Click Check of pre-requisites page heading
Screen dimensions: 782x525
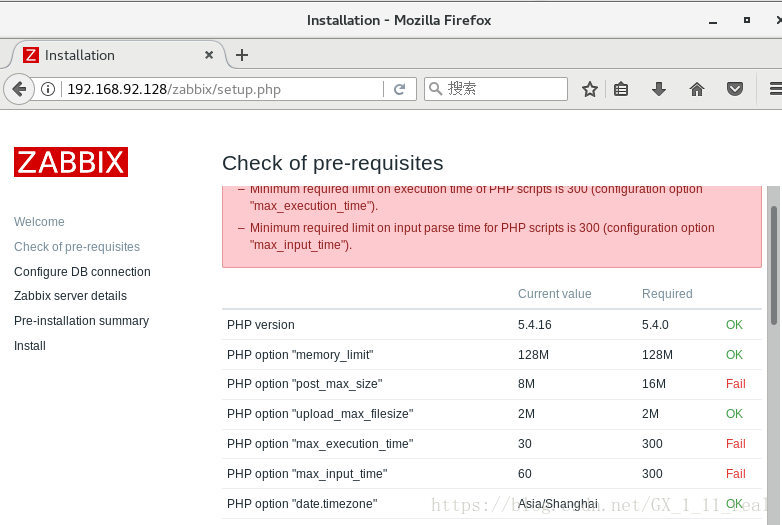point(333,163)
